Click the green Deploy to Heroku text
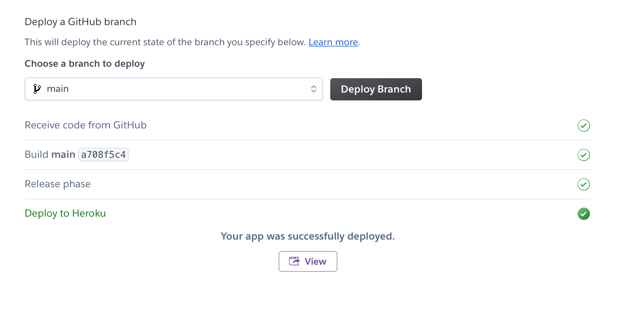 point(65,213)
